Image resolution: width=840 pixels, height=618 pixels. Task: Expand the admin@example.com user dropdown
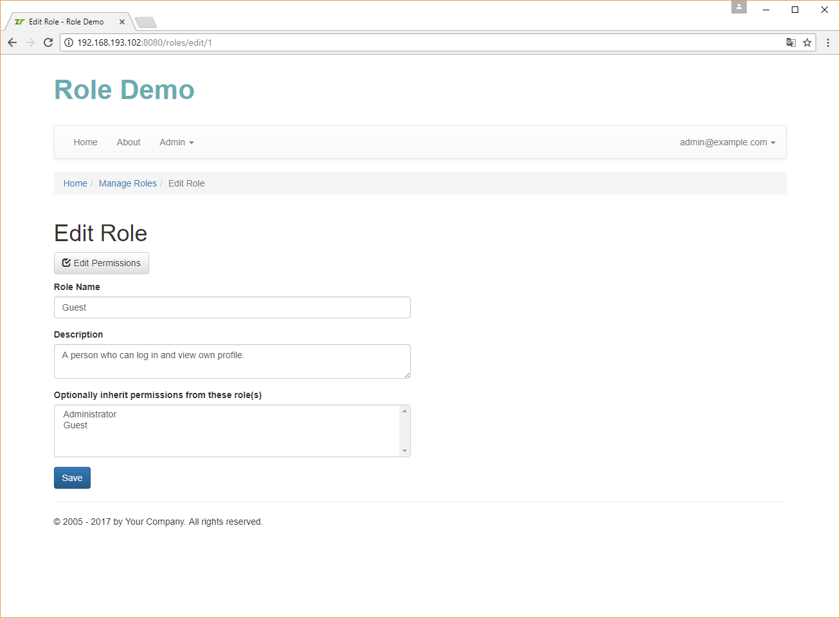pos(728,142)
